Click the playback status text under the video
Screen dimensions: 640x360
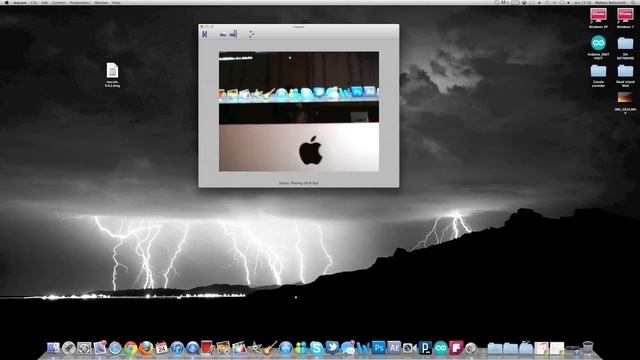[299, 183]
